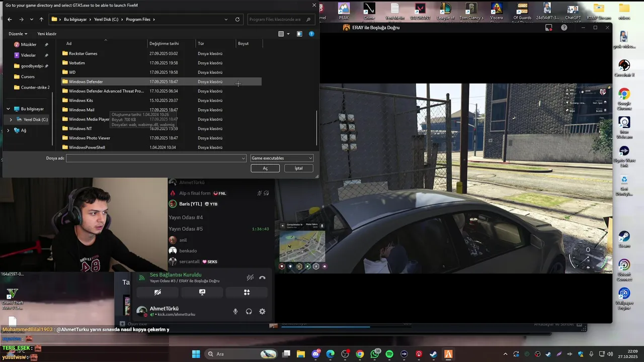Open the Düzenle menu dropdown

tap(19, 34)
